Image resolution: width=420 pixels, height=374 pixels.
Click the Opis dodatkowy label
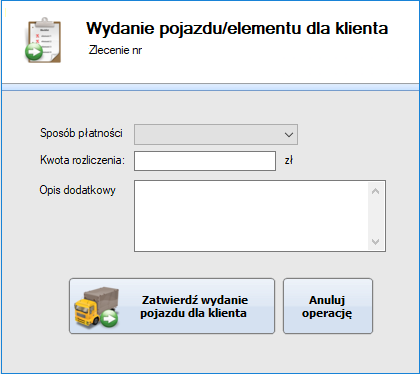tap(78, 190)
